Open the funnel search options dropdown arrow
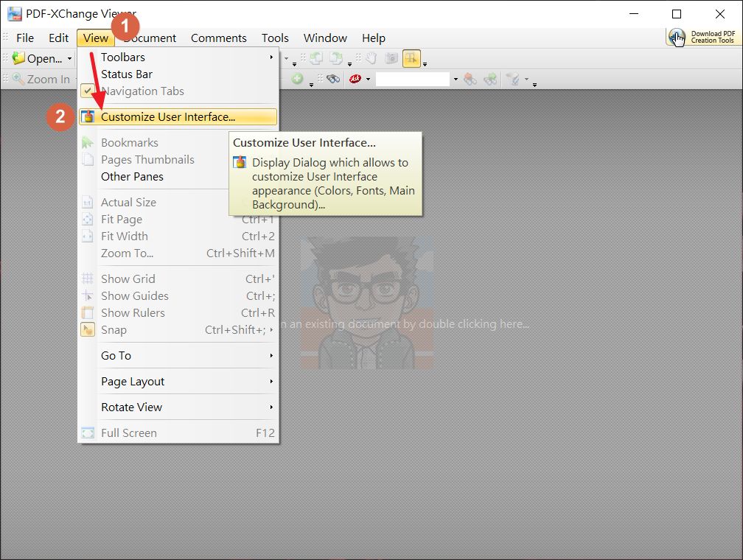The width and height of the screenshot is (743, 560). (526, 79)
